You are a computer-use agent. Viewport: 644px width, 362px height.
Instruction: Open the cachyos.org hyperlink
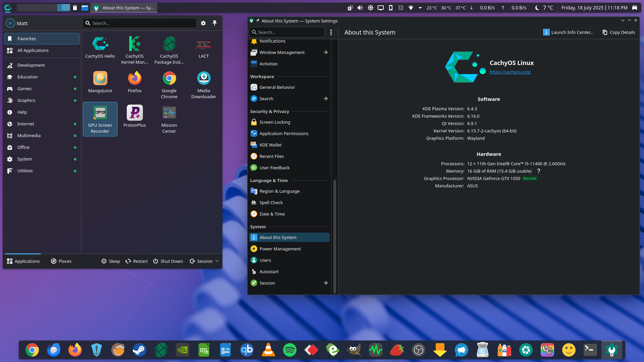pos(510,72)
